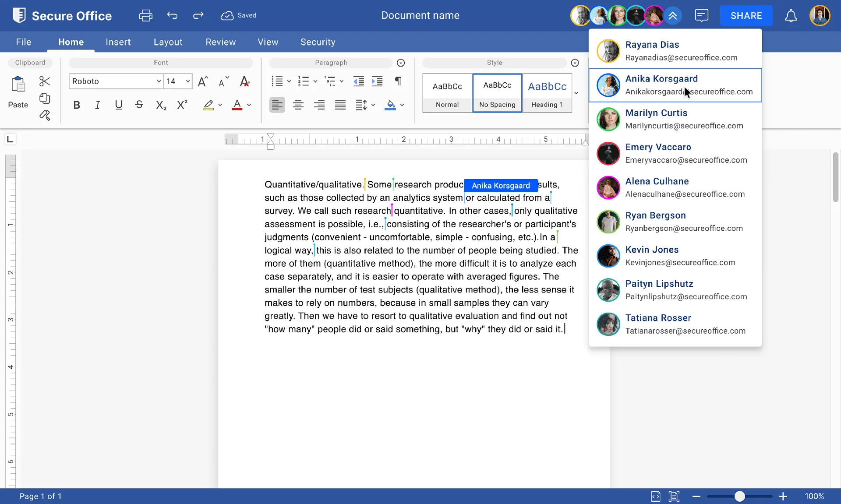Expand line spacing options

click(373, 105)
